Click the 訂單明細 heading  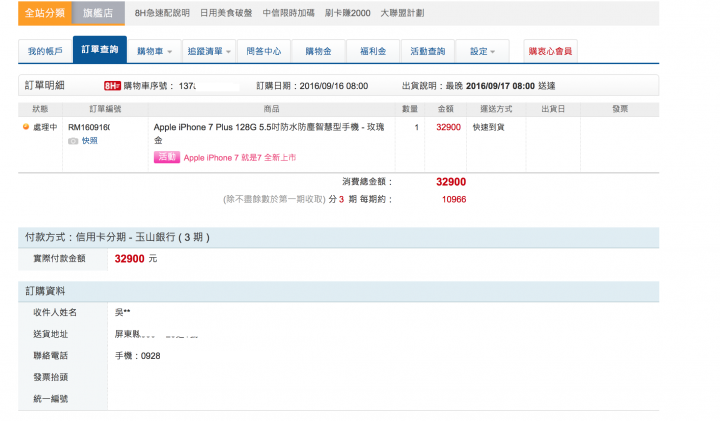pyautogui.click(x=45, y=85)
